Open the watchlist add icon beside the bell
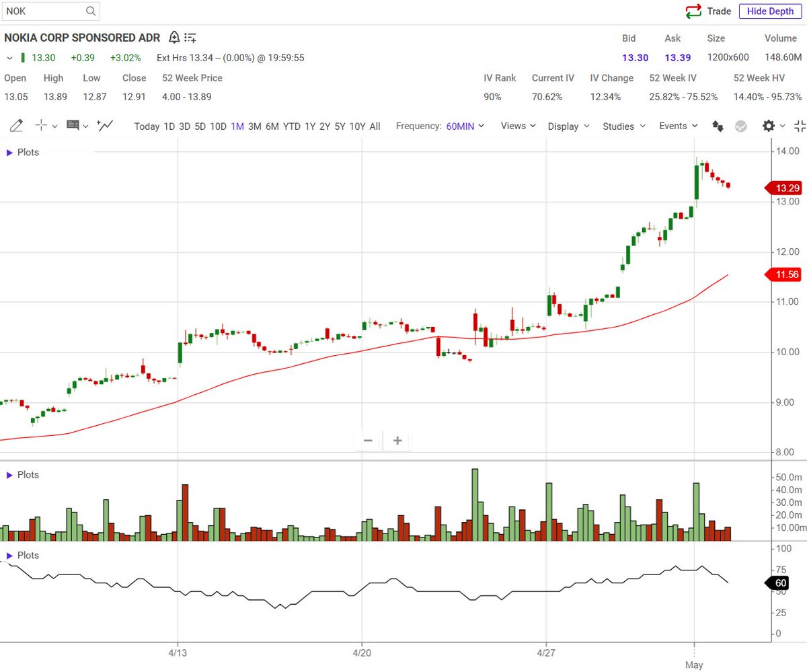This screenshot has height=672, width=807. (x=190, y=38)
